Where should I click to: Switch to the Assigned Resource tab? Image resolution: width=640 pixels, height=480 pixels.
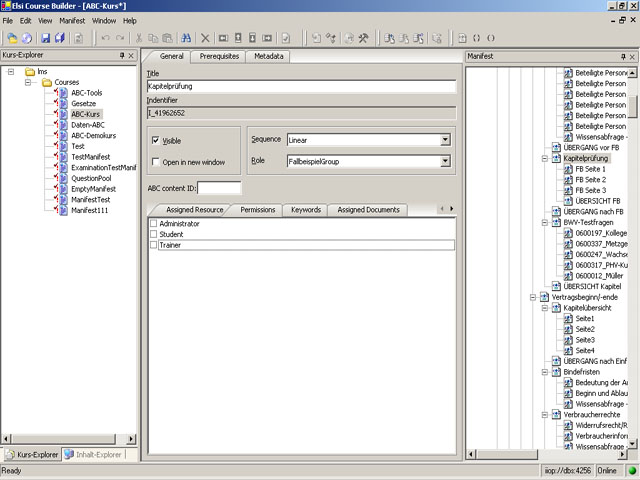pyautogui.click(x=194, y=210)
